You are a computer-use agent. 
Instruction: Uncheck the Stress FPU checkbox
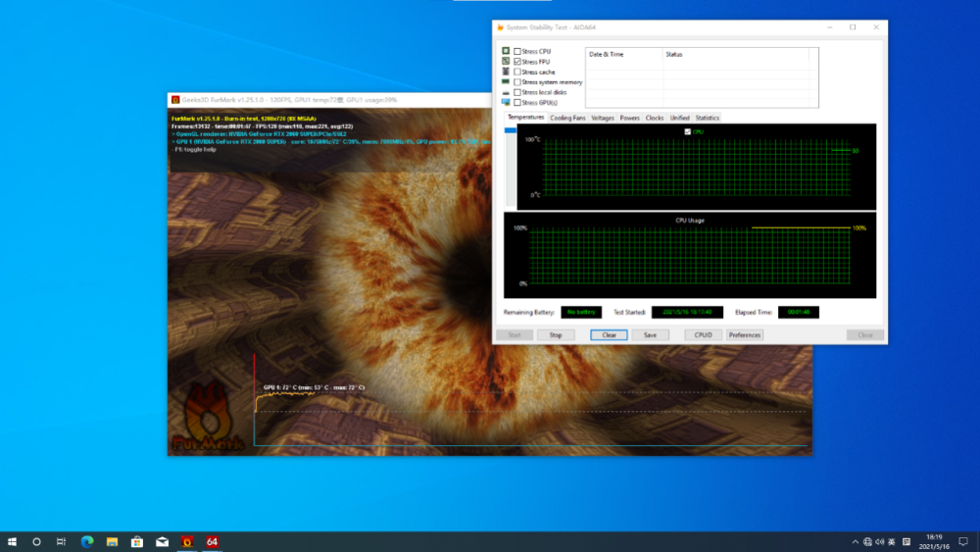(516, 61)
